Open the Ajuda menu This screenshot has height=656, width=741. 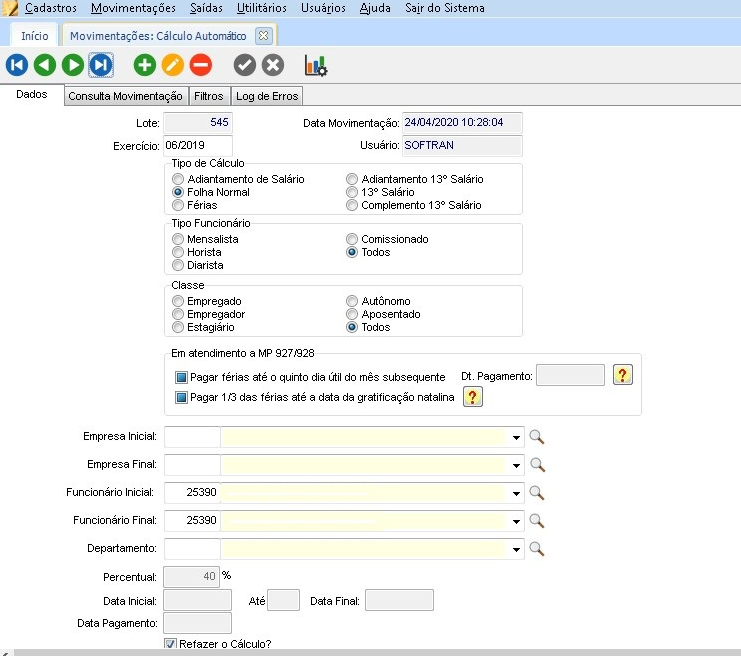tap(375, 8)
